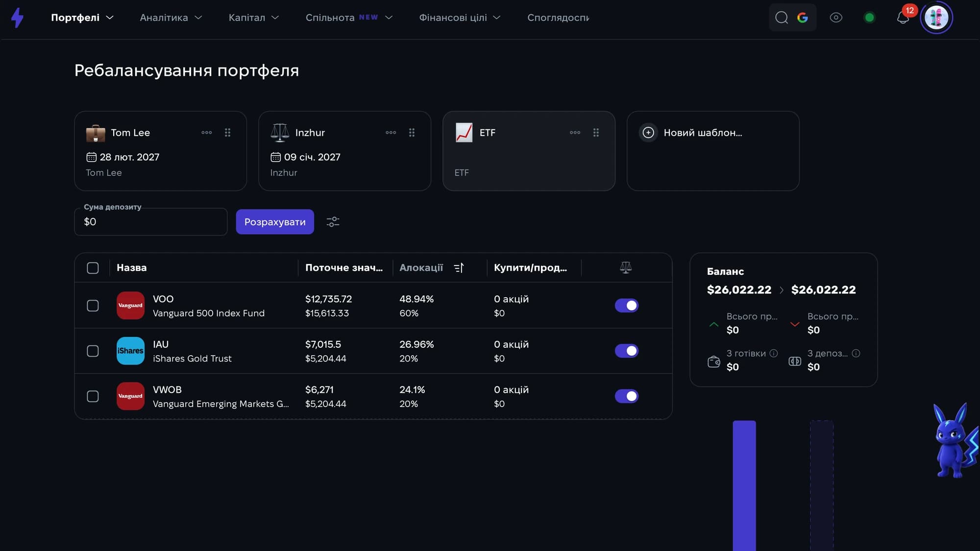Viewport: 980px width, 551px height.
Task: Open three-dots menu on ETF card
Action: point(575,132)
